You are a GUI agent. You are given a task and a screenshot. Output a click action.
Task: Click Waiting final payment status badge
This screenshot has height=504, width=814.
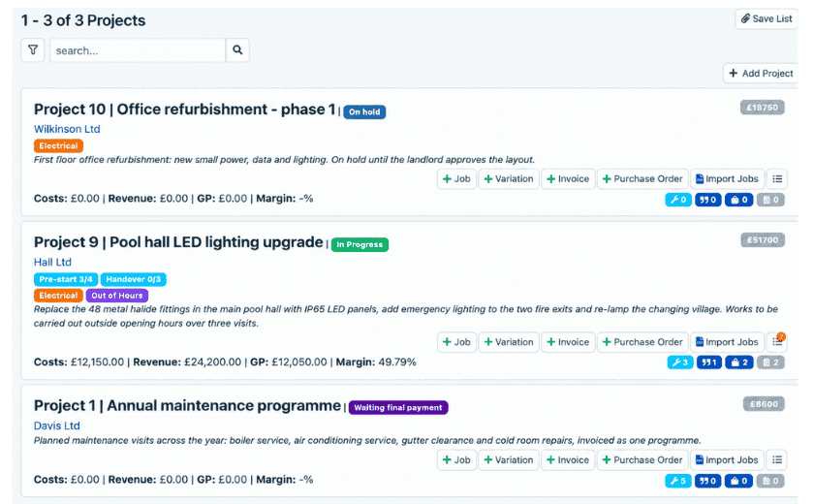pyautogui.click(x=398, y=407)
